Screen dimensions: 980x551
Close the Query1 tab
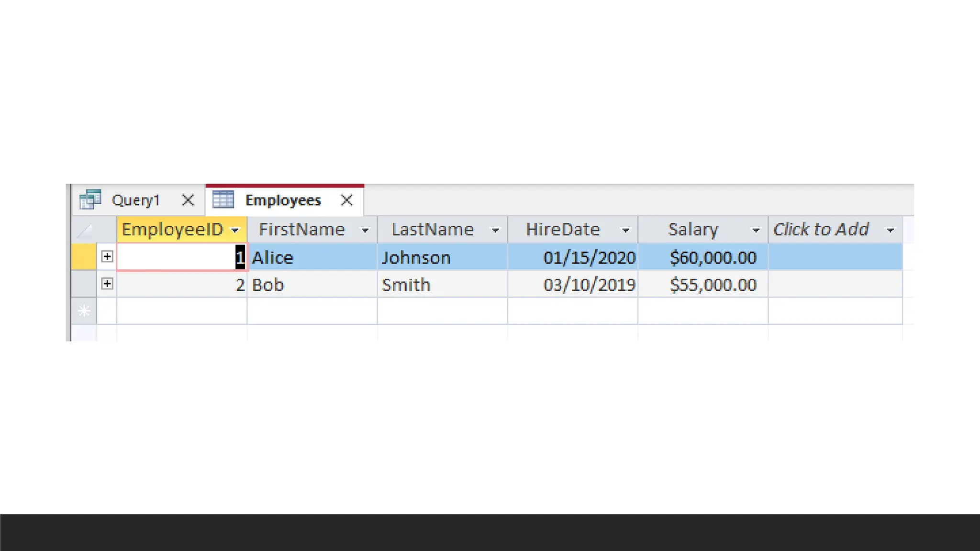click(188, 200)
